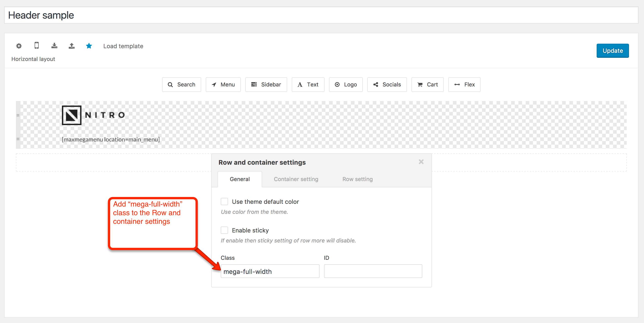Viewport: 644px width, 323px height.
Task: Close the Row and container settings dialog
Action: tap(421, 162)
